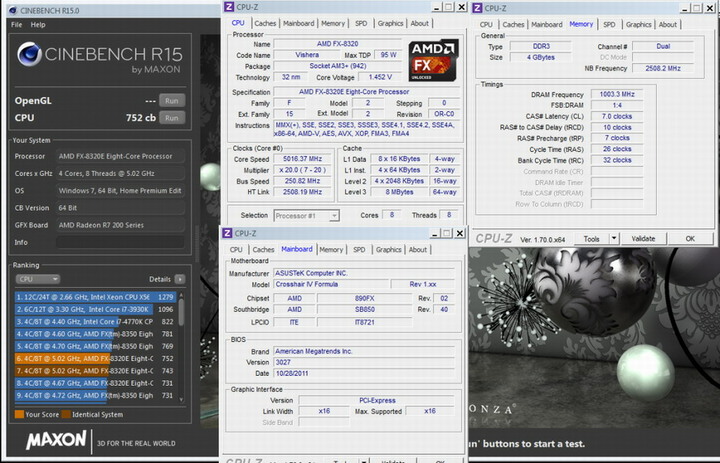Click the NB Frequency value 2508.2 MHz
Screen dimensions: 720x463
tap(663, 68)
